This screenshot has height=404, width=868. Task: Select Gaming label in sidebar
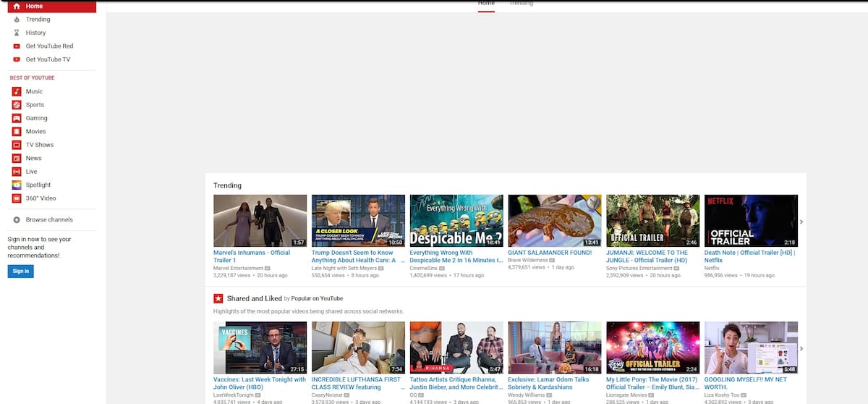37,118
